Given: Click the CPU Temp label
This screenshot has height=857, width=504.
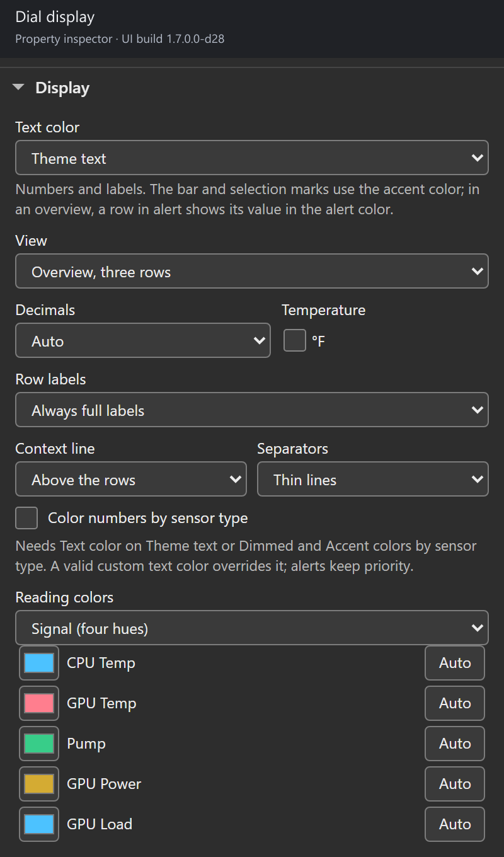Looking at the screenshot, I should (x=101, y=663).
